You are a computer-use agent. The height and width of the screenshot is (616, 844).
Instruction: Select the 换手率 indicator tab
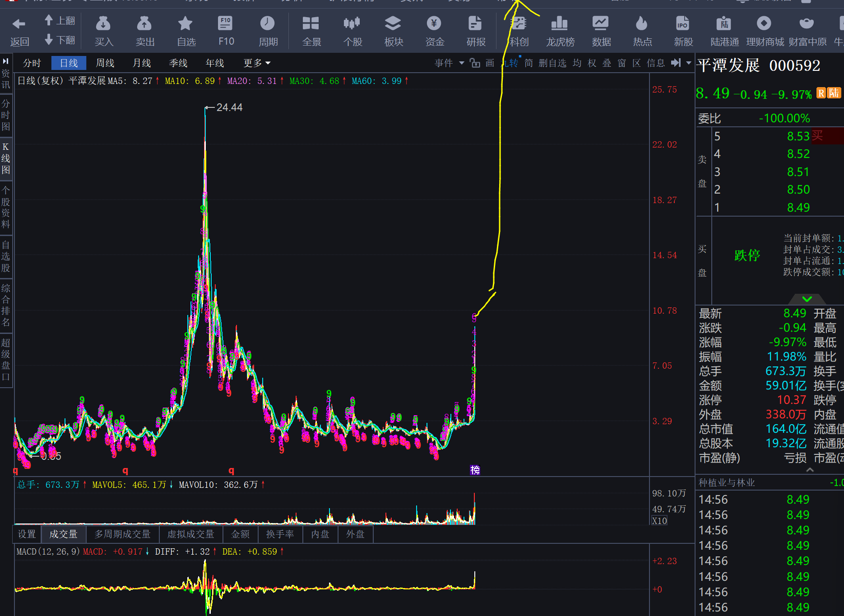[x=280, y=534]
